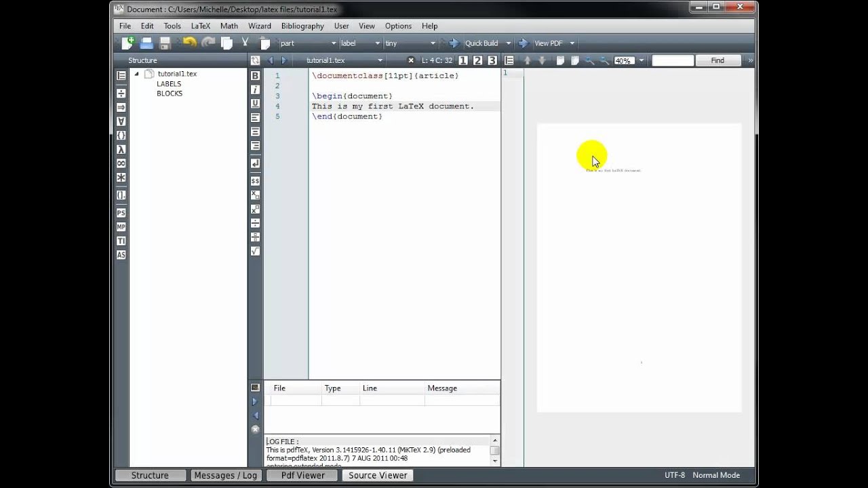Image resolution: width=868 pixels, height=488 pixels.
Task: Align text right via editor sidebar icon
Action: (x=255, y=146)
